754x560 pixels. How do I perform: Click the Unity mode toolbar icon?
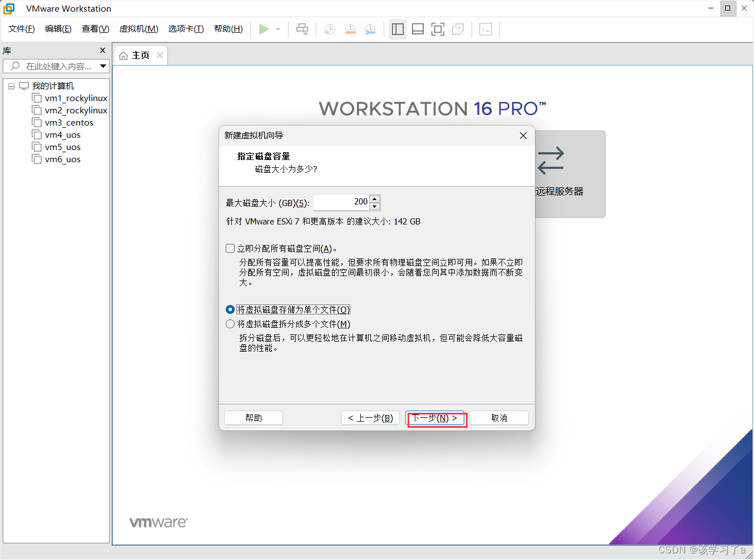pos(458,29)
